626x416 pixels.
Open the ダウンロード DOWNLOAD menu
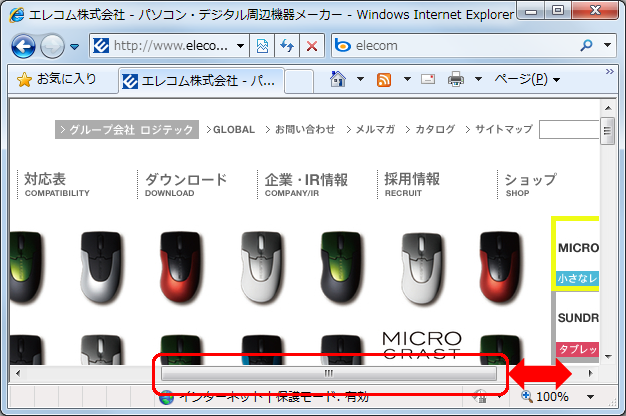[x=186, y=184]
